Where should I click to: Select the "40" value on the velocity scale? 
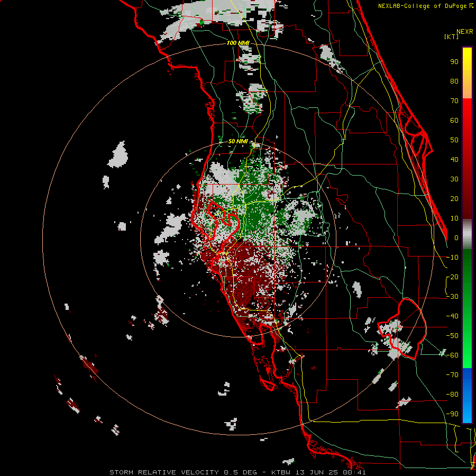[x=454, y=160]
